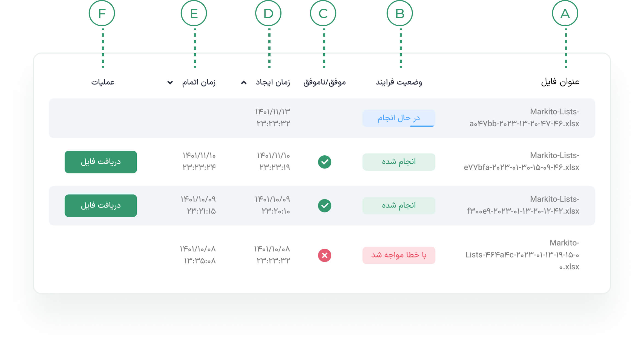The height and width of the screenshot is (349, 644).
Task: Click the با خطا مواجه شد status badge
Action: pos(399,255)
